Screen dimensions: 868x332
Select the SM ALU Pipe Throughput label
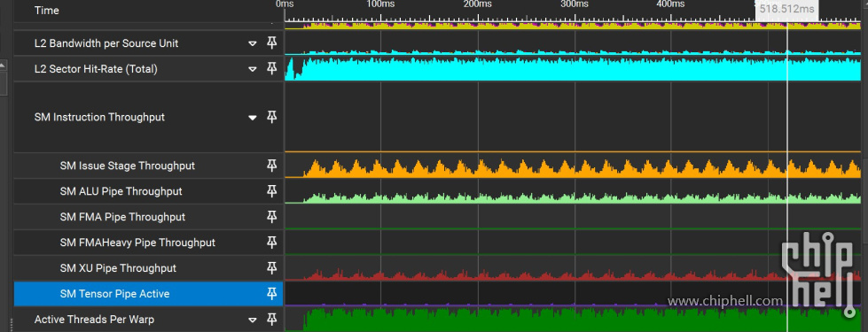(x=121, y=191)
